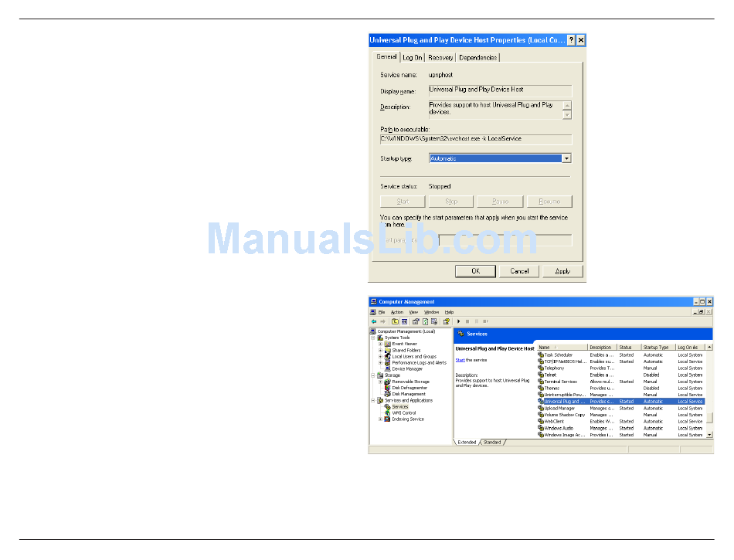Click the WMI Control tree icon
The height and width of the screenshot is (560, 734).
click(x=388, y=413)
